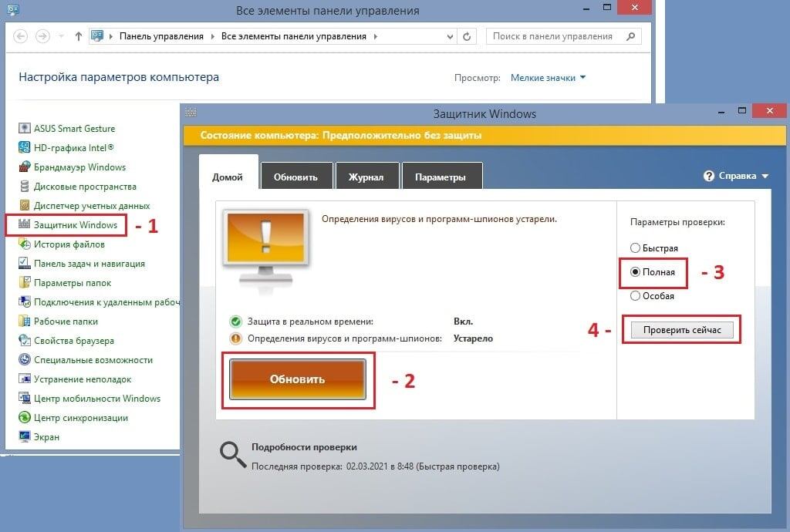Click the Защитник Windows title bar icon

pyautogui.click(x=191, y=113)
